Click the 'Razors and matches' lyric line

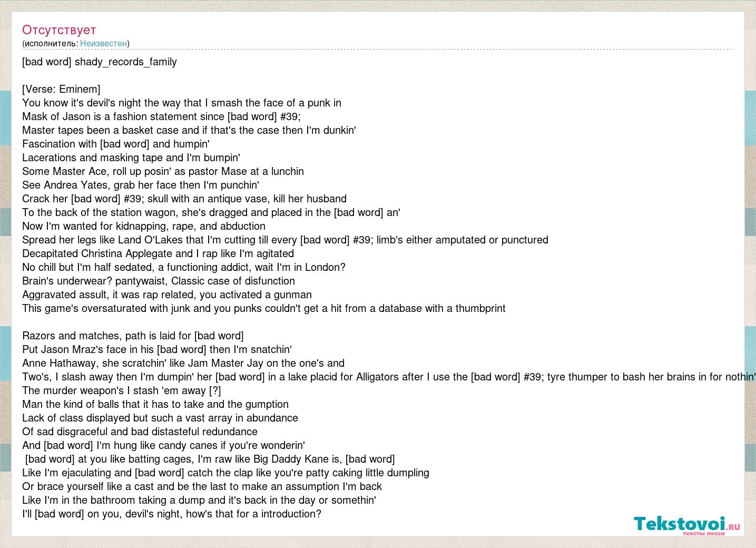(x=133, y=336)
